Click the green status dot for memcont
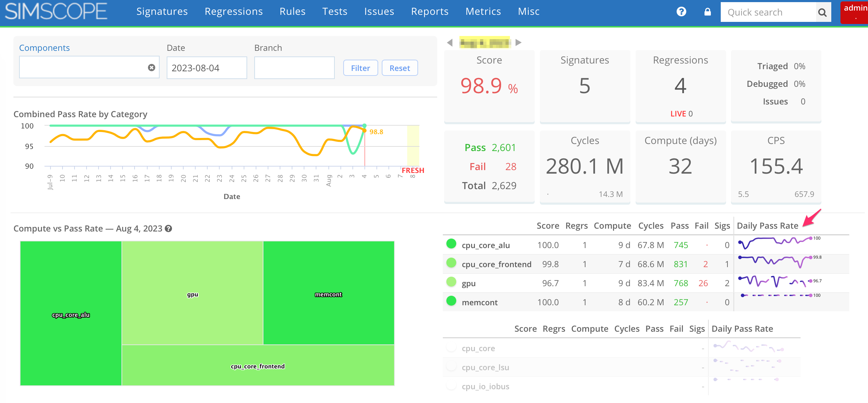The image size is (868, 403). [x=451, y=301]
